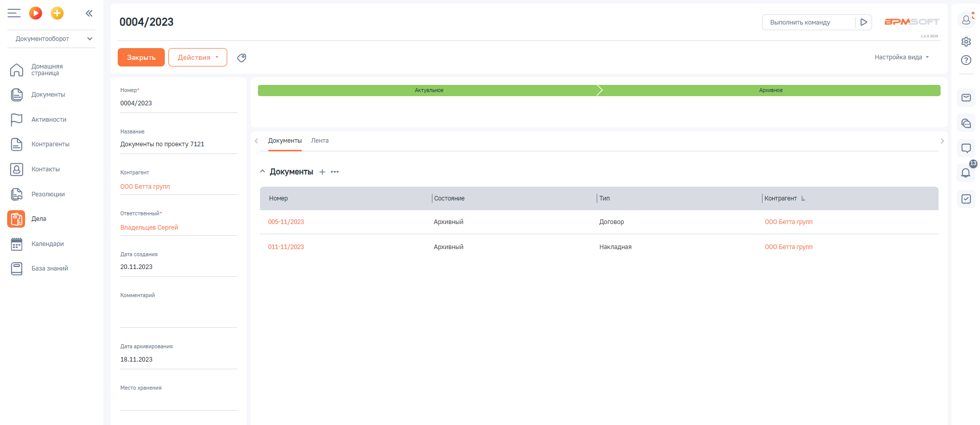980x425 pixels.
Task: Sort by the Номер column header
Action: (x=278, y=198)
